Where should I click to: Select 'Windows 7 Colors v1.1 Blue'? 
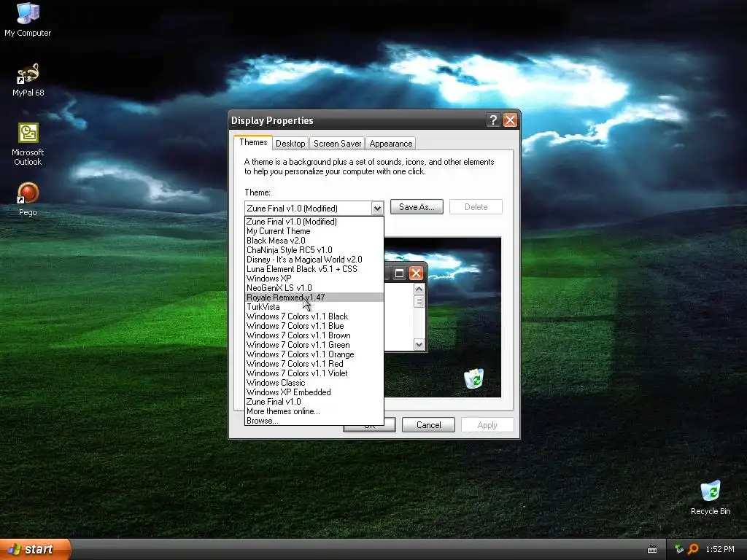click(x=314, y=326)
